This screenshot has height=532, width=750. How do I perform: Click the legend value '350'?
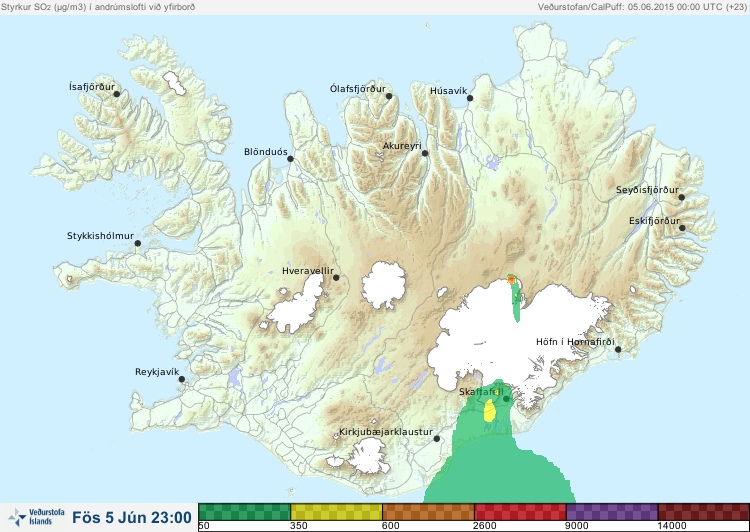point(299,526)
